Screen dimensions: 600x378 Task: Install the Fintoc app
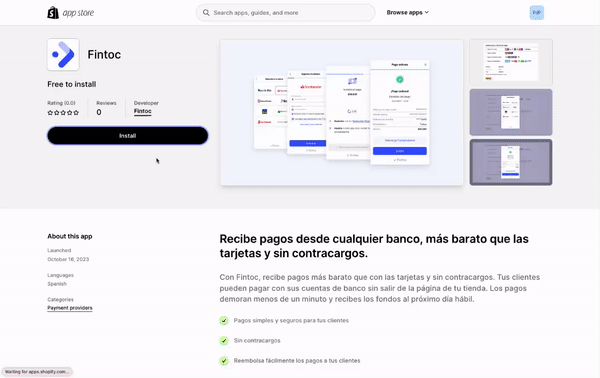[x=127, y=135]
